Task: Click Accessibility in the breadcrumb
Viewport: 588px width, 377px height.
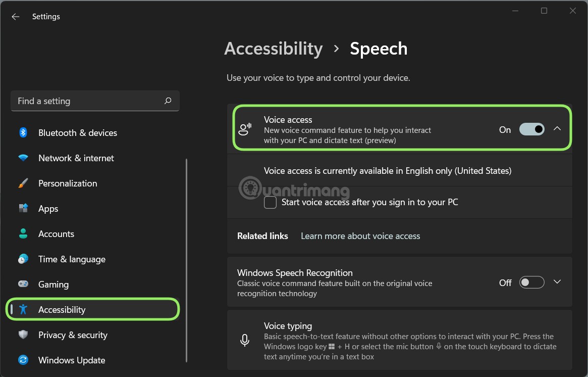Action: pos(274,49)
